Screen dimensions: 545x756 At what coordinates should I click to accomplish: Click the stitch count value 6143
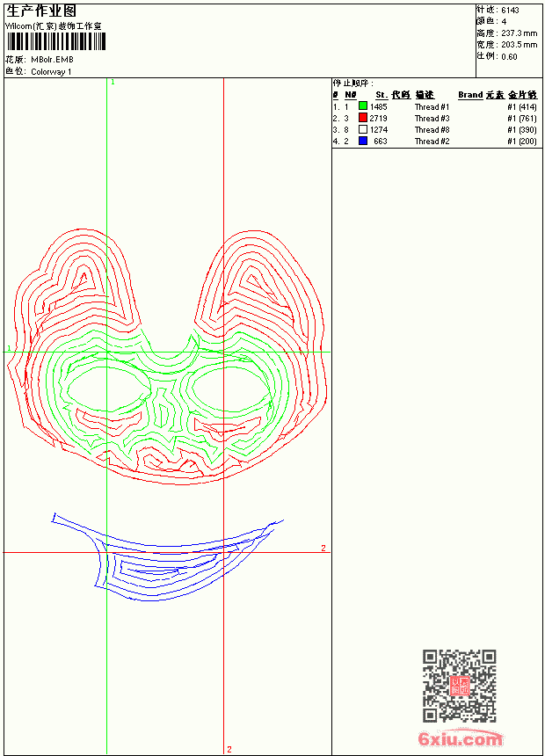click(x=510, y=11)
